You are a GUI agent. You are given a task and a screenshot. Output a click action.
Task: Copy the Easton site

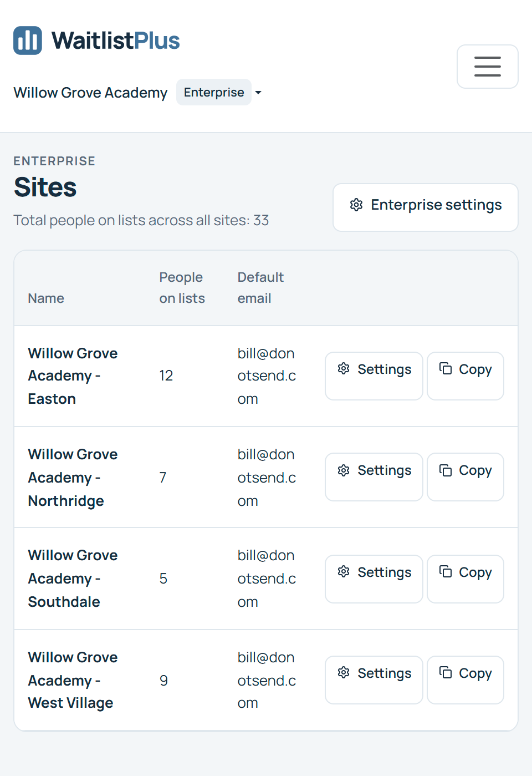[x=465, y=376]
